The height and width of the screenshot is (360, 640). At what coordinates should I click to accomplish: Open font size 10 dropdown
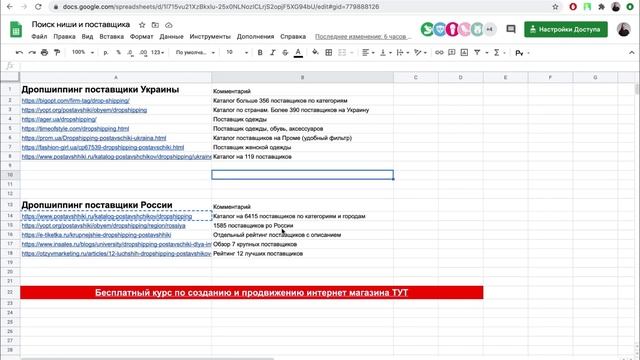237,52
